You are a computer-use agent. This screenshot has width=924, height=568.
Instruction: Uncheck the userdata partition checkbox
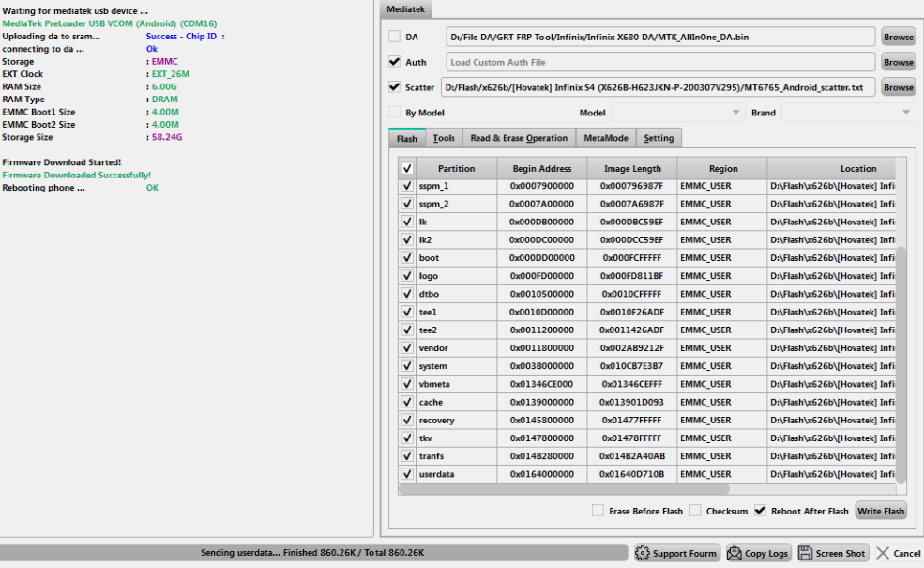[x=406, y=473]
